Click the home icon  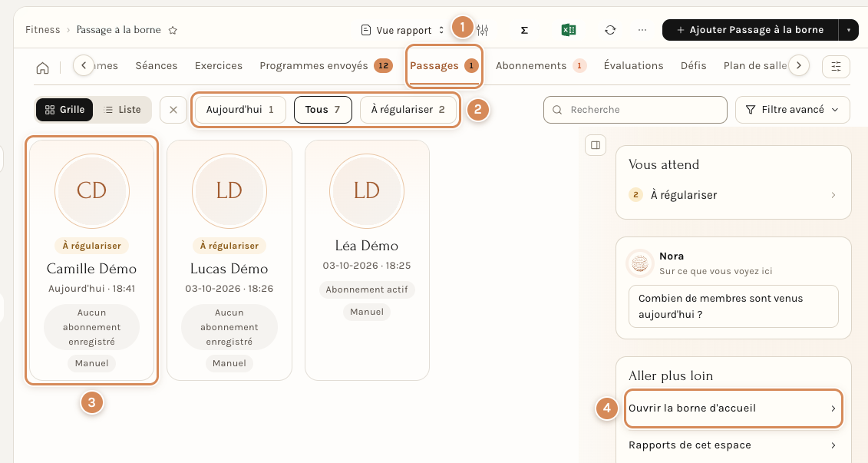(x=43, y=68)
